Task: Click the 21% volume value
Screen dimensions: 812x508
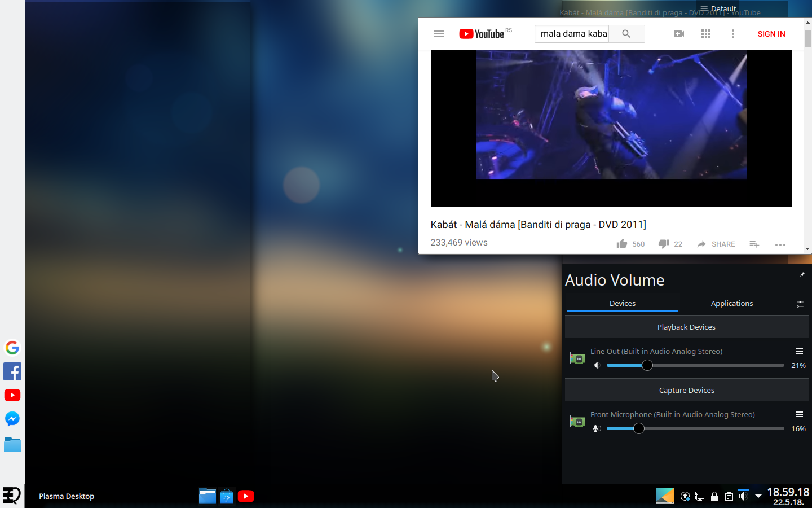Action: pyautogui.click(x=798, y=366)
